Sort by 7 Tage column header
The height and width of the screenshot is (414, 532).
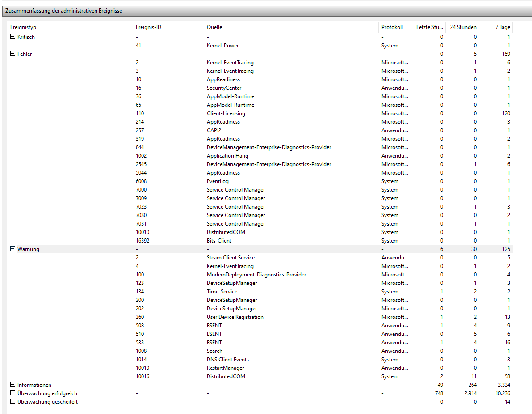tap(496, 27)
